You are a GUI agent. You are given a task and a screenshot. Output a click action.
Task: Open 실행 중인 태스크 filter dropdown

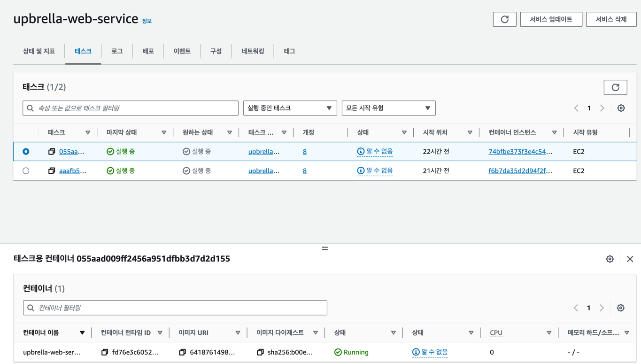point(290,108)
